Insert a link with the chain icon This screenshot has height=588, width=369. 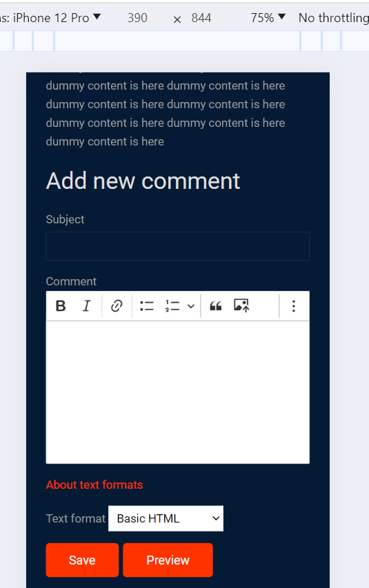pos(117,306)
